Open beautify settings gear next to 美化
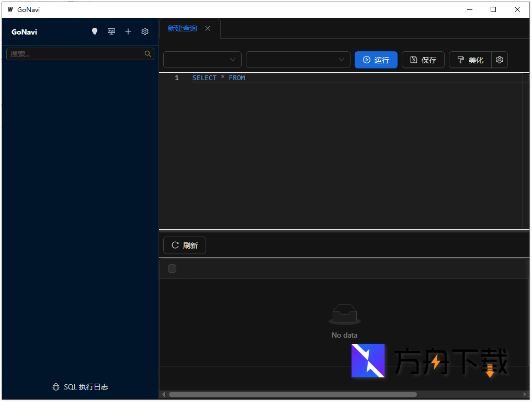 500,60
